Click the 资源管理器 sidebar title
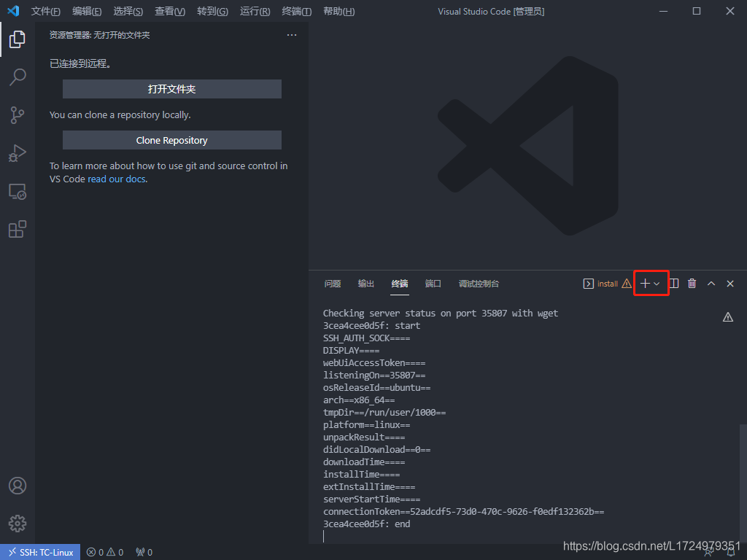This screenshot has height=560, width=747. (99, 35)
